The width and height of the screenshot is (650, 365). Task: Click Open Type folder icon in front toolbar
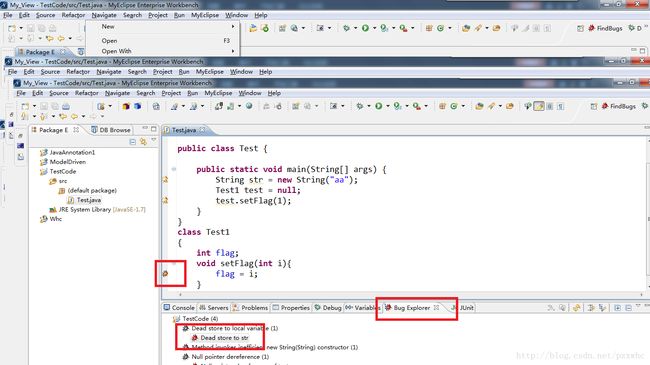point(479,106)
